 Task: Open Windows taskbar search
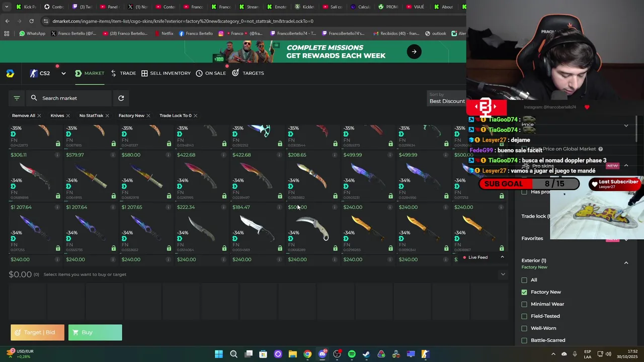coord(233,354)
